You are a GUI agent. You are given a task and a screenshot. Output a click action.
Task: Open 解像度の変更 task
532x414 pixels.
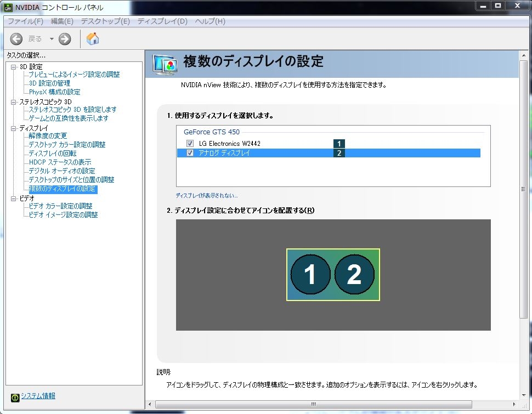pos(48,136)
